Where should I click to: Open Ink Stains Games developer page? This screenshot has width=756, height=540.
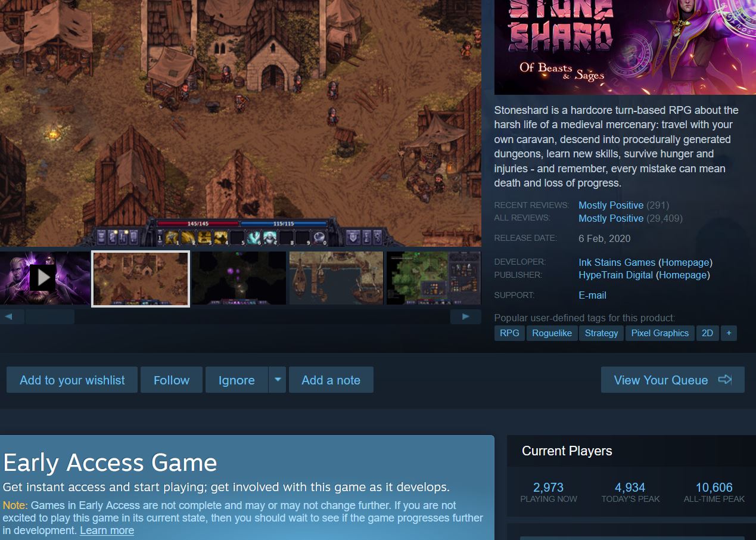[617, 262]
